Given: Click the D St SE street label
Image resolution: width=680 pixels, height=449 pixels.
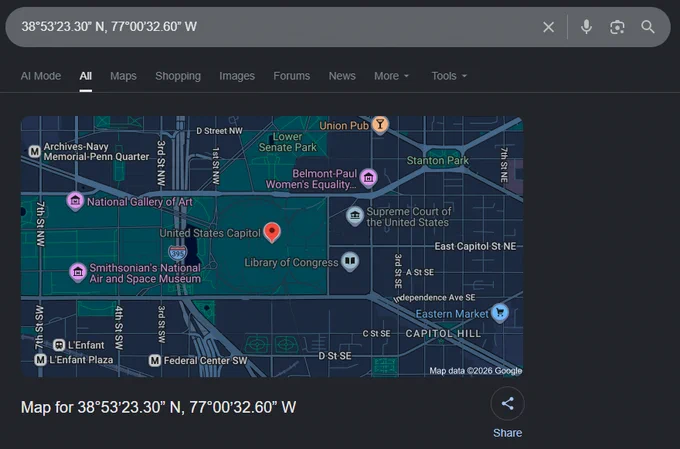Looking at the screenshot, I should [335, 356].
